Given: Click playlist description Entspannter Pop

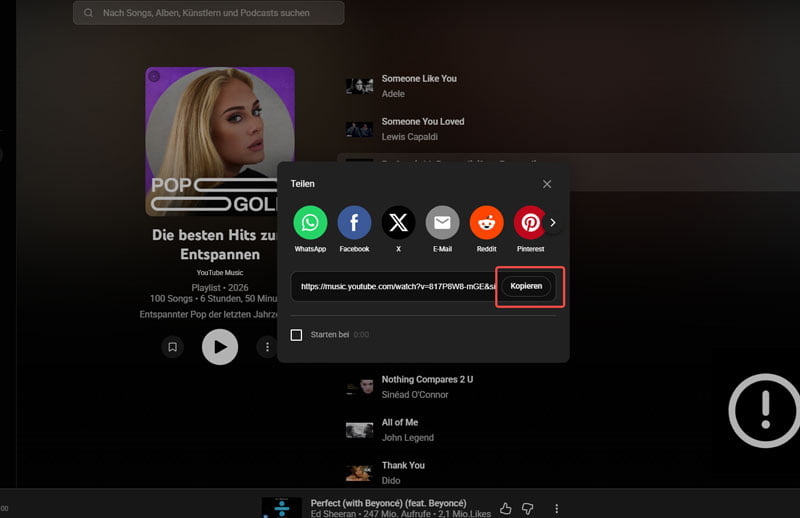Looking at the screenshot, I should click(209, 314).
